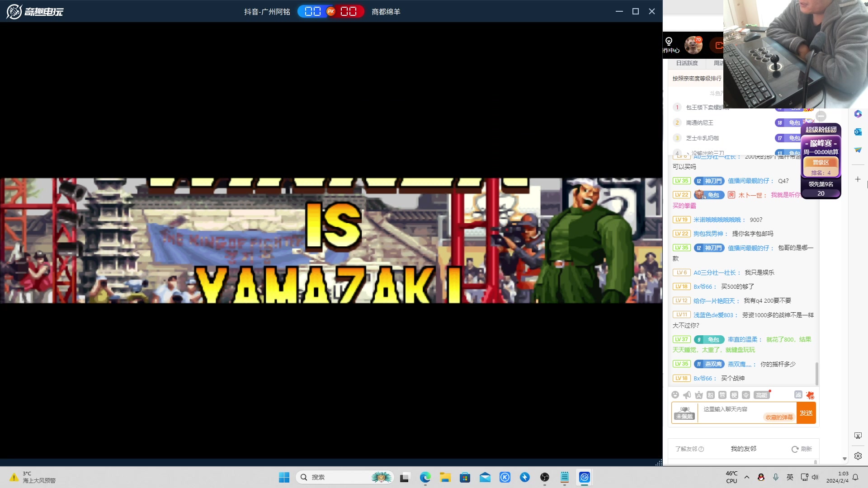
Task: Click the 管 manager icon
Action: 722,395
